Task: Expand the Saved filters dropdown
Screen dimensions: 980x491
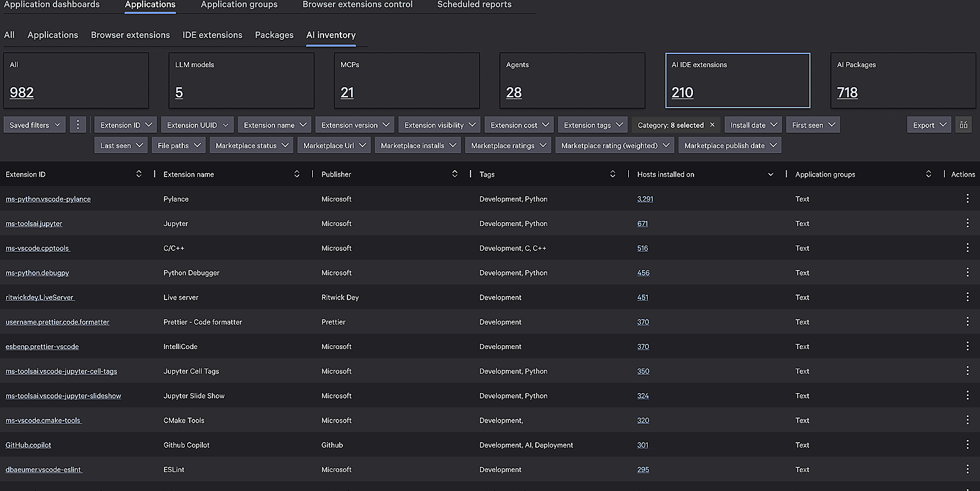Action: coord(35,125)
